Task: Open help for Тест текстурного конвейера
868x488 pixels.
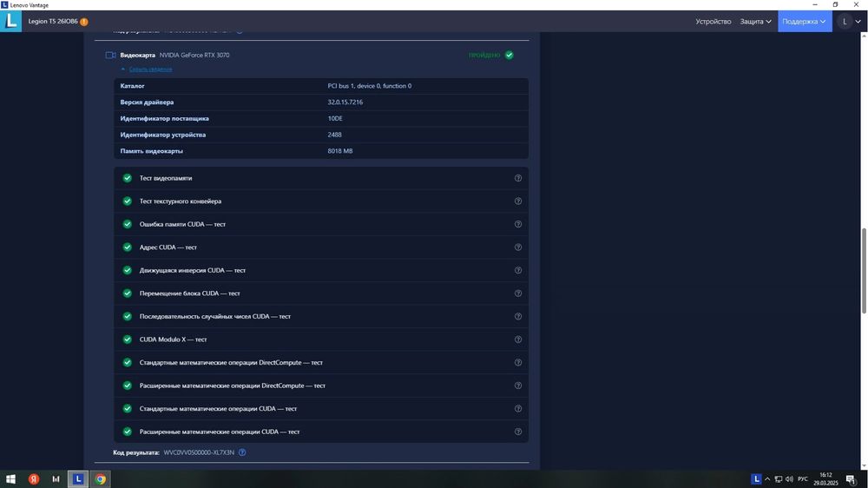Action: point(518,201)
